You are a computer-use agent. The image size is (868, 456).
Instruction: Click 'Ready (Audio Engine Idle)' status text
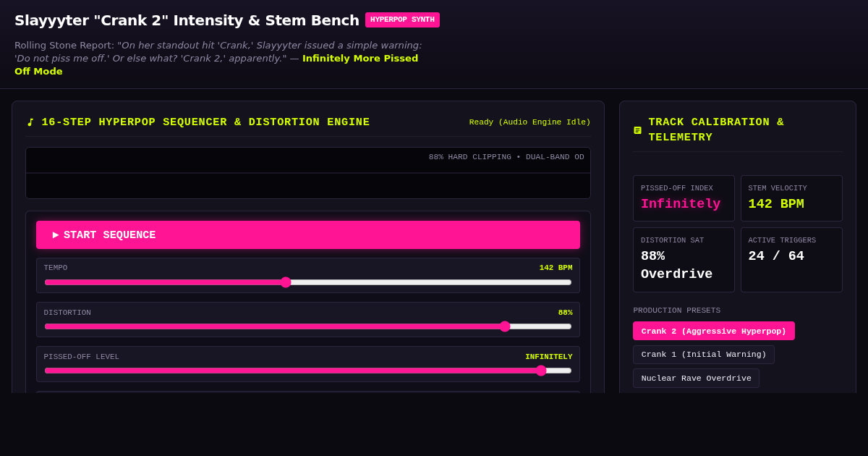(x=529, y=122)
